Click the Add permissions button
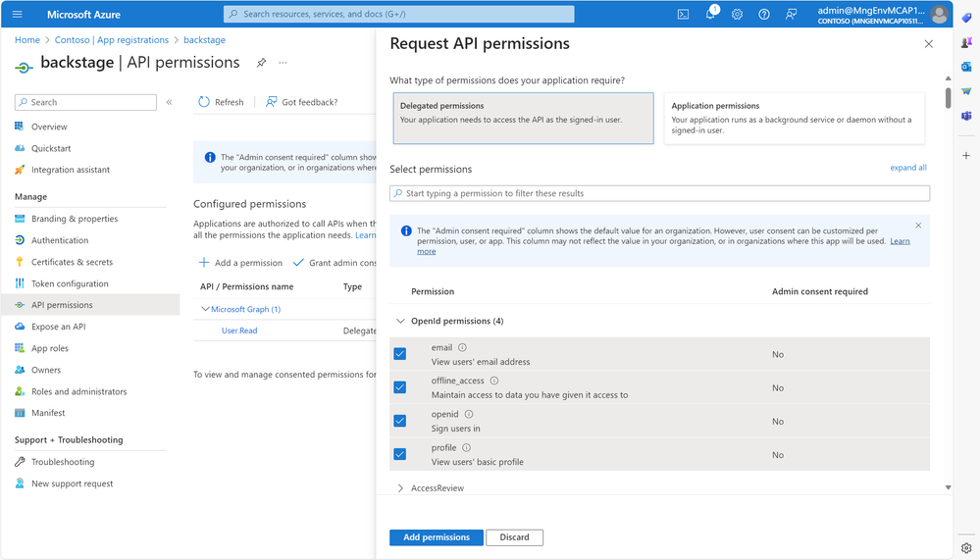 point(437,537)
